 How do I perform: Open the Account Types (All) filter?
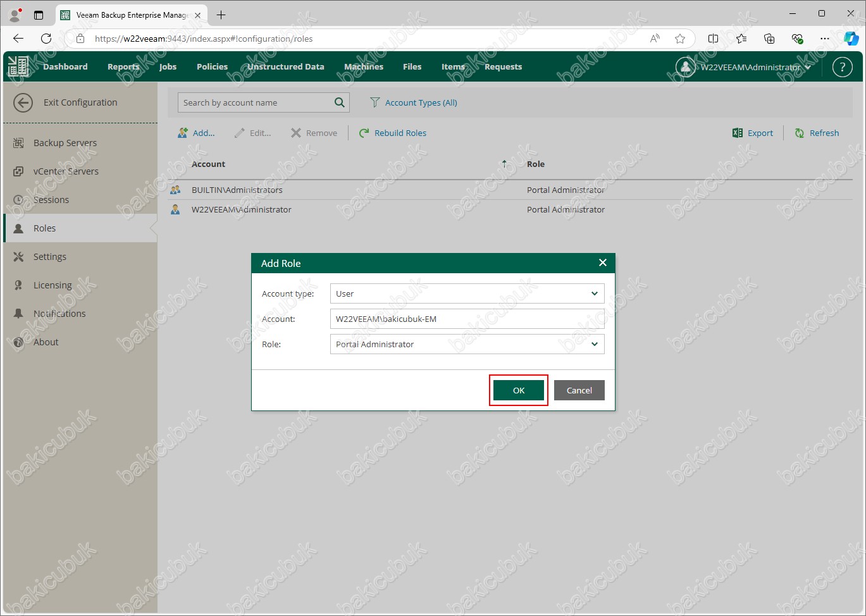(x=414, y=102)
